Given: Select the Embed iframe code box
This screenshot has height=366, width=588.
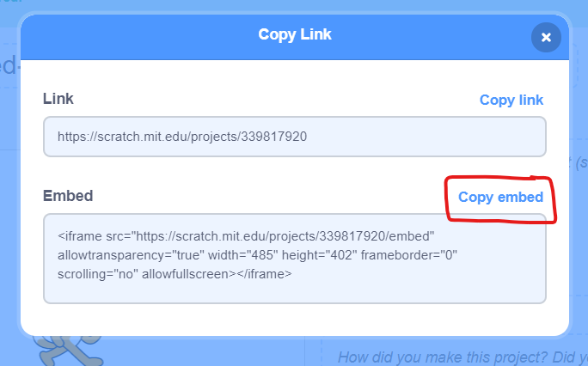Looking at the screenshot, I should point(294,259).
